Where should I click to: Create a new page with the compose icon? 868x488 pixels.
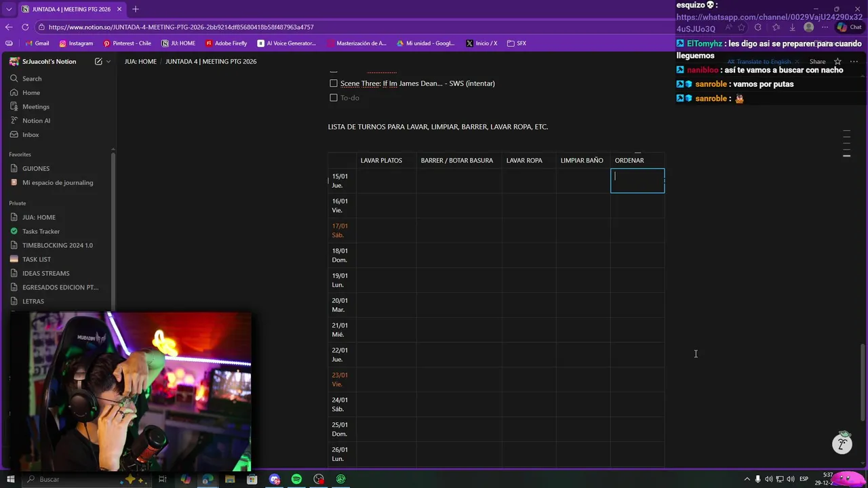click(x=98, y=62)
